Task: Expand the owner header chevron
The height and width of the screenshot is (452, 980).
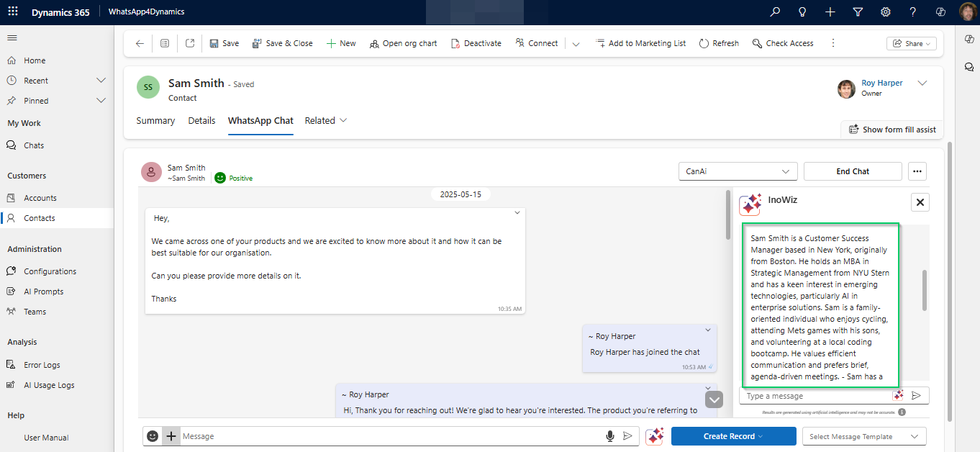Action: [922, 83]
